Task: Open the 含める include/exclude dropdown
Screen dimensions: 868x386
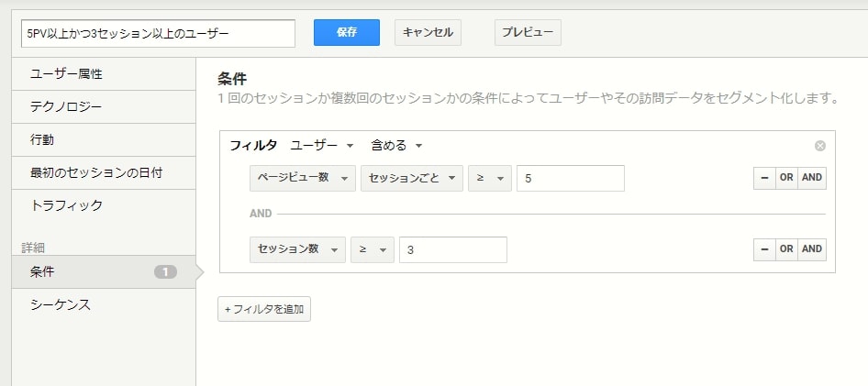Action: click(x=396, y=146)
